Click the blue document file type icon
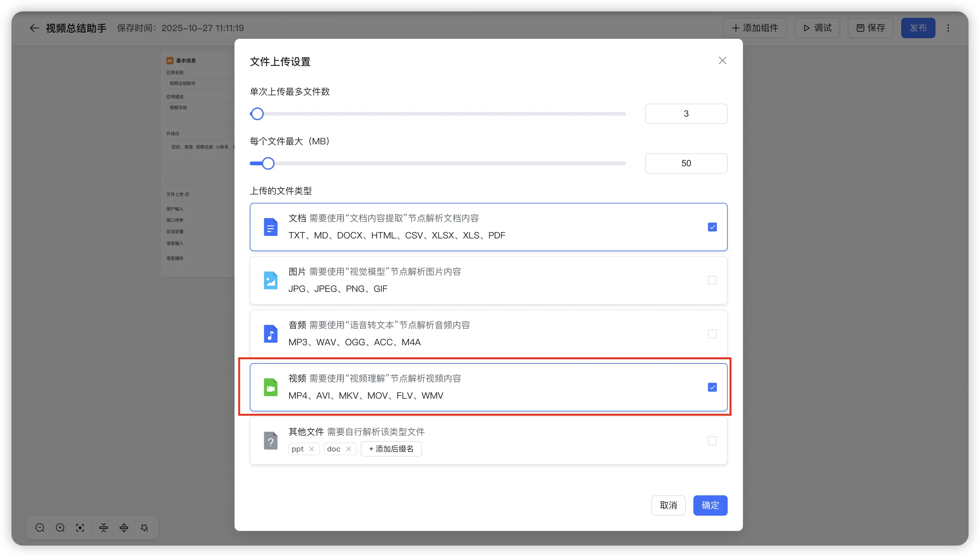Viewport: 980px width, 557px height. pos(270,227)
